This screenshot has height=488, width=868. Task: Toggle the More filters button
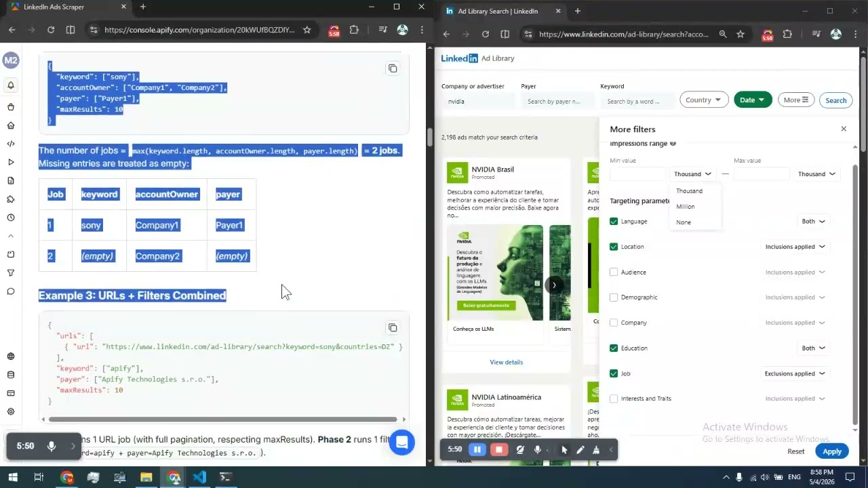coord(796,100)
